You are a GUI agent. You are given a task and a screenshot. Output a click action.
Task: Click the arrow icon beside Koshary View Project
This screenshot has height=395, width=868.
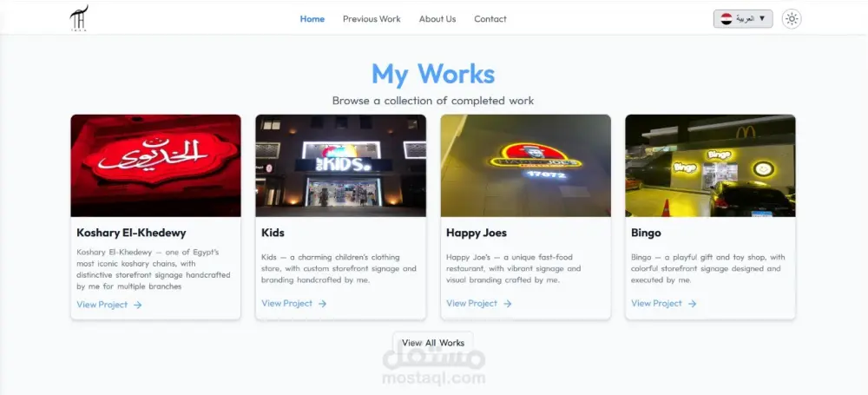click(x=137, y=305)
